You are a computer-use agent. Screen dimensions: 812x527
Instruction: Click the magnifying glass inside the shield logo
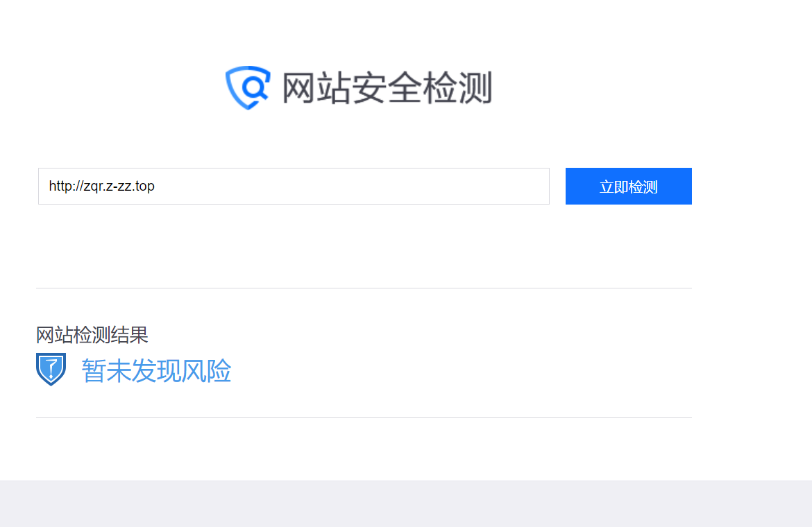pyautogui.click(x=255, y=87)
